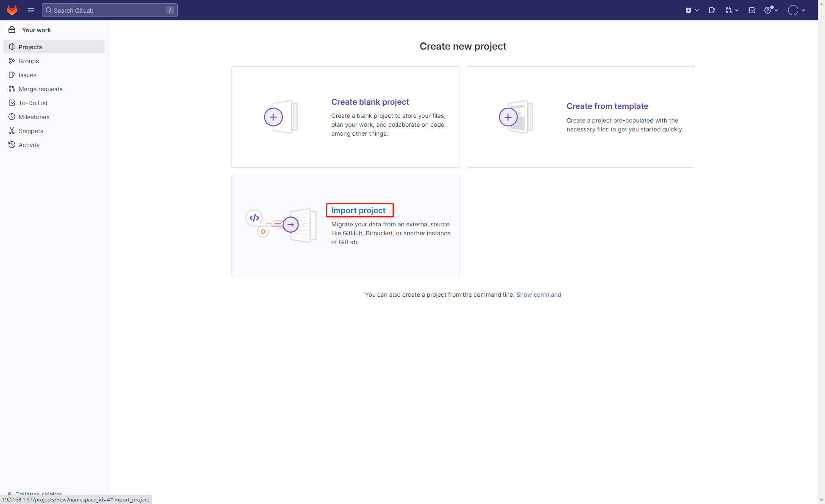This screenshot has width=825, height=504.
Task: Open Snippets in the sidebar
Action: click(x=54, y=131)
